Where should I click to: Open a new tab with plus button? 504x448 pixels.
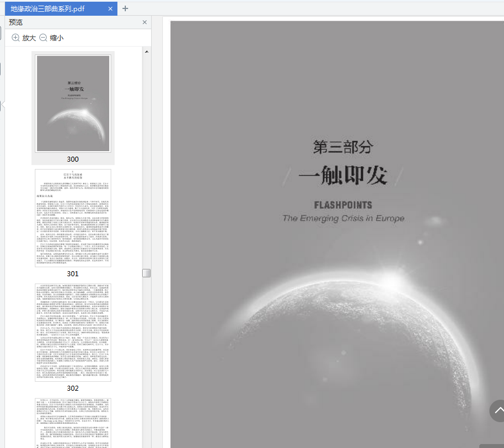coord(125,8)
